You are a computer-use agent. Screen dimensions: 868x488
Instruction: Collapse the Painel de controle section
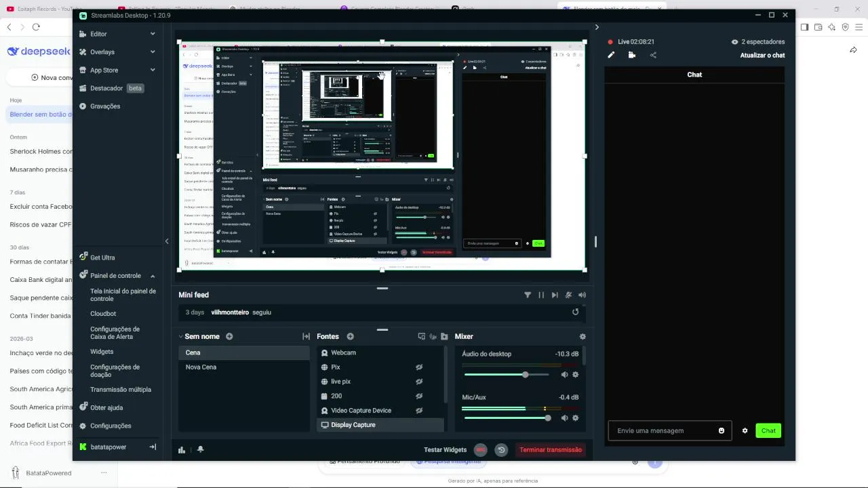(x=153, y=276)
